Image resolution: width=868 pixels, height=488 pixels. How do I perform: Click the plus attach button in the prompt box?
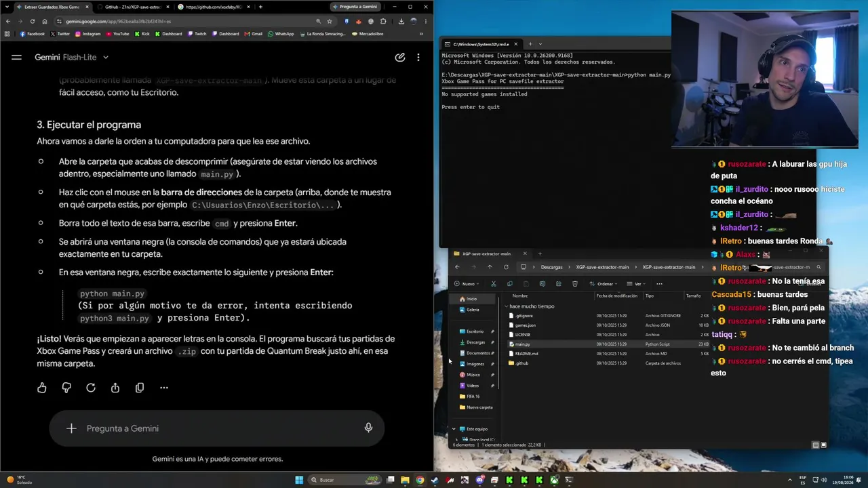coord(71,428)
